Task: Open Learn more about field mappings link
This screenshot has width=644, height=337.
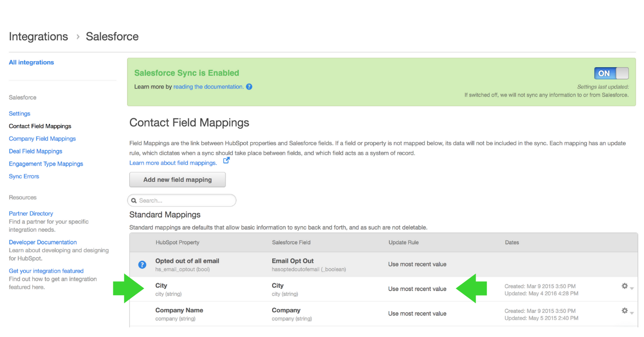Action: (173, 163)
